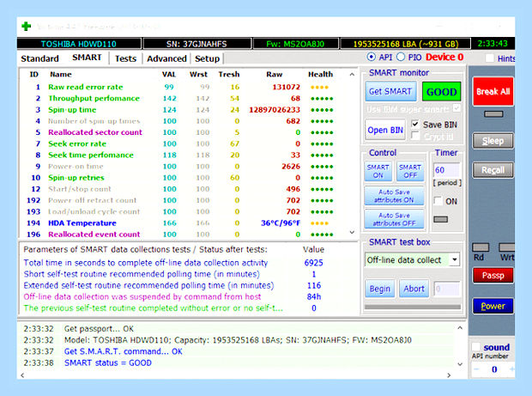The width and height of the screenshot is (532, 396).
Task: Select the Spin-up time attribute row
Action: point(183,110)
